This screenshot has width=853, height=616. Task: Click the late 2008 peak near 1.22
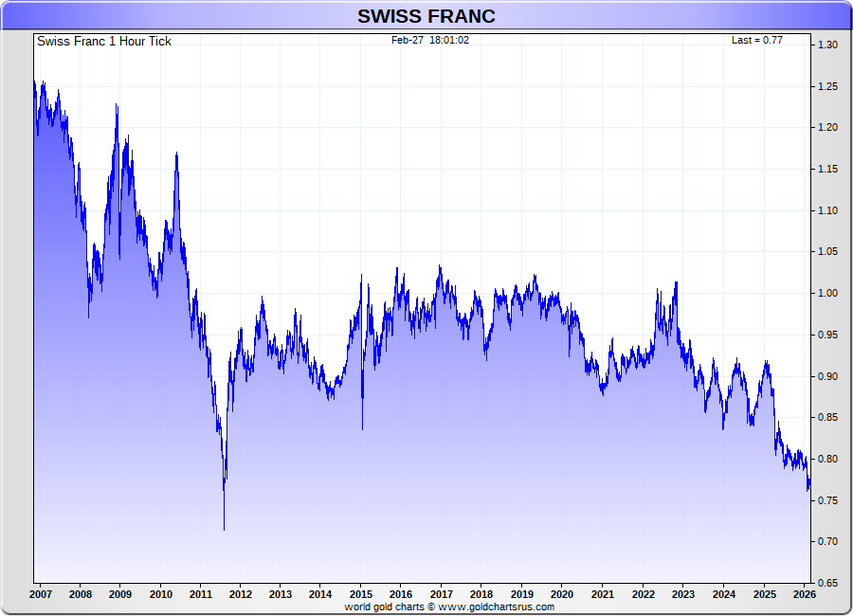tap(117, 105)
